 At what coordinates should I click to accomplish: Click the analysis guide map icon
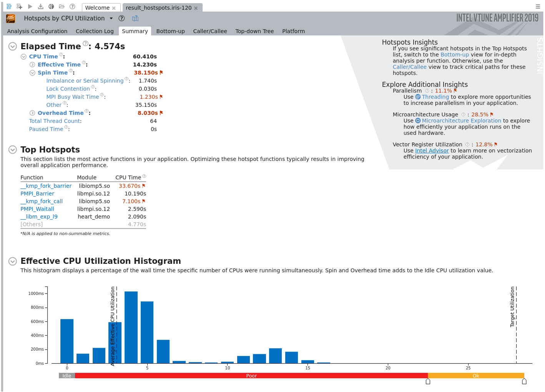135,18
